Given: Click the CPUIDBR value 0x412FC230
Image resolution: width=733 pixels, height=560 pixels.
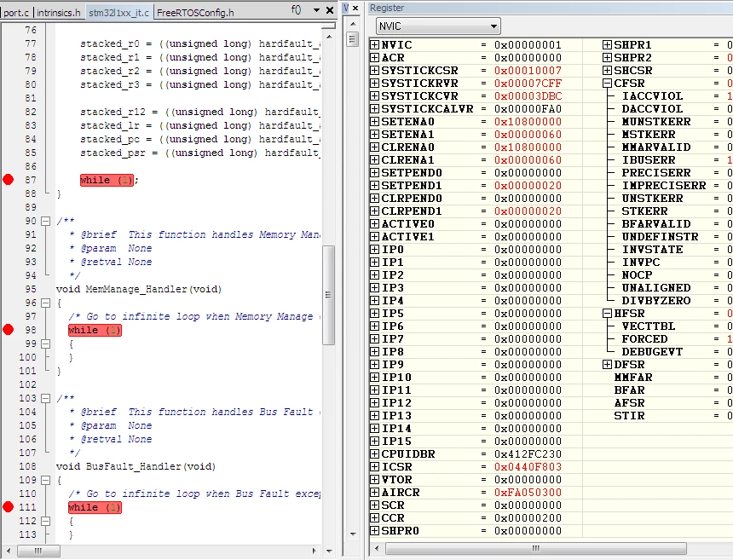Looking at the screenshot, I should tap(528, 453).
